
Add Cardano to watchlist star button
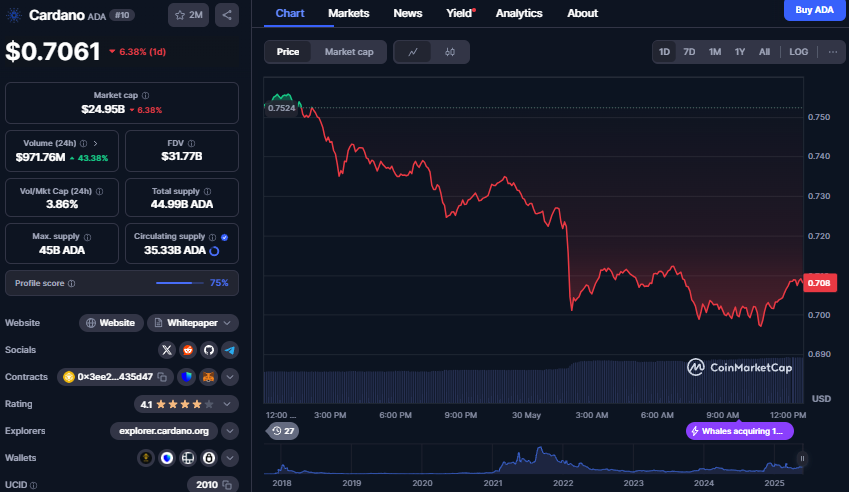tap(188, 15)
